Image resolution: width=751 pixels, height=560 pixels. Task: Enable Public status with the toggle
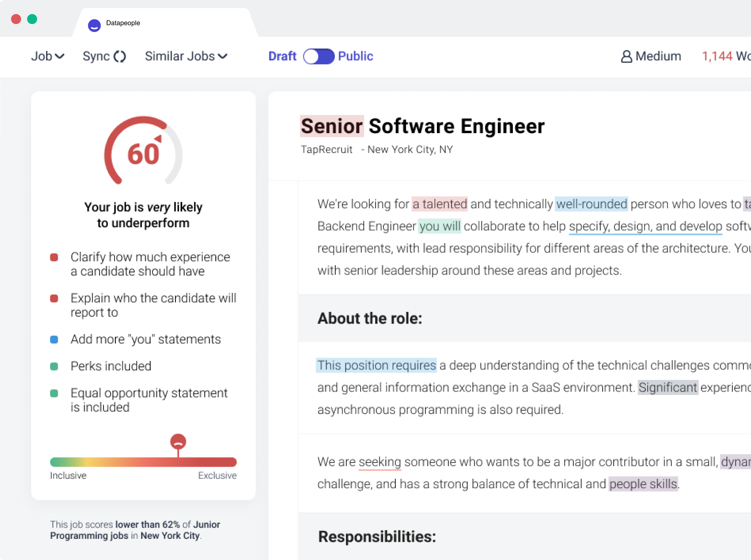click(319, 56)
